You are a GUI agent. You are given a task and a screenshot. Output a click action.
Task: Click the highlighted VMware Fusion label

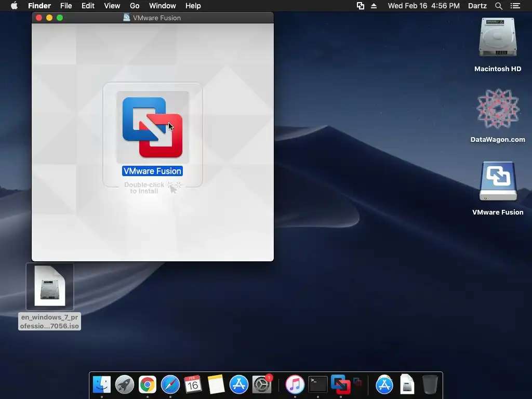152,171
